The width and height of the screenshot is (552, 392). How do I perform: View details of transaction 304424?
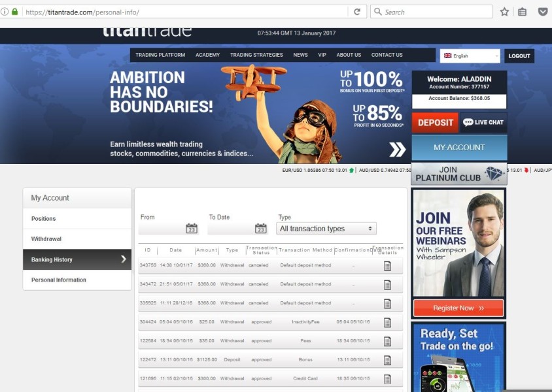click(387, 322)
